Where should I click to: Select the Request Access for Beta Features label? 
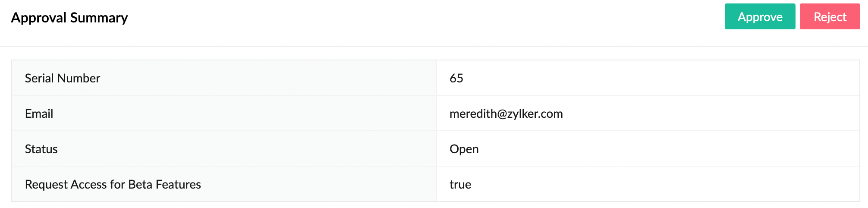113,184
